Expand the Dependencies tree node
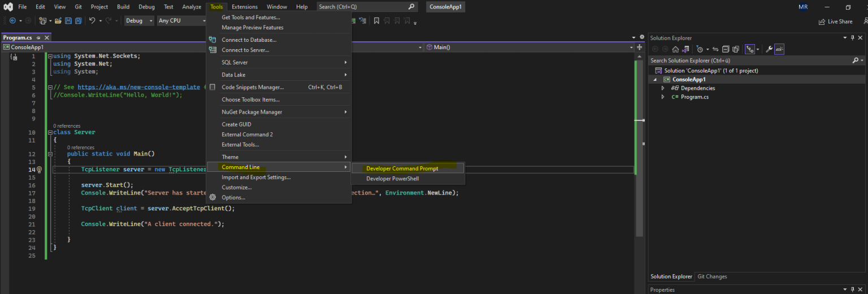The height and width of the screenshot is (294, 868). 663,88
